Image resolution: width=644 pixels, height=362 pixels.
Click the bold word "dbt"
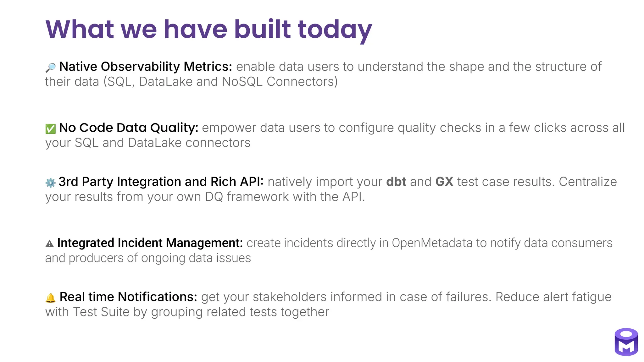396,182
